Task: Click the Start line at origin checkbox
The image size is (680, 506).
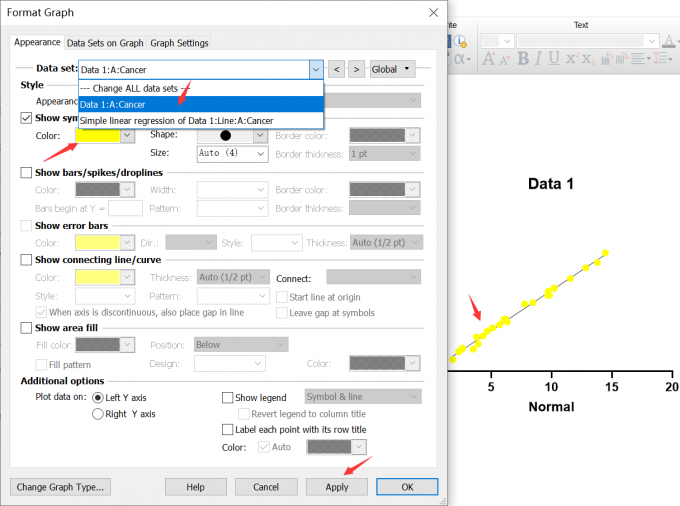Action: pos(282,297)
